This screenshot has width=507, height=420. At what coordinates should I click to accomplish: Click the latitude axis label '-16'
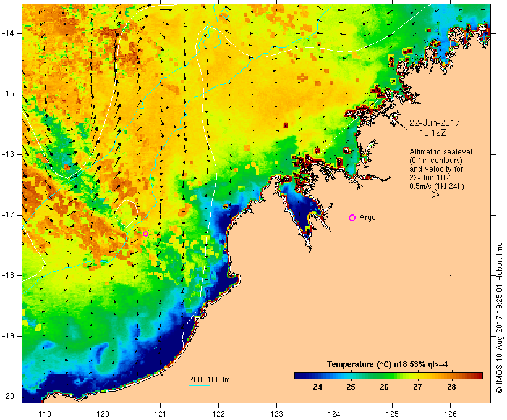(8, 154)
